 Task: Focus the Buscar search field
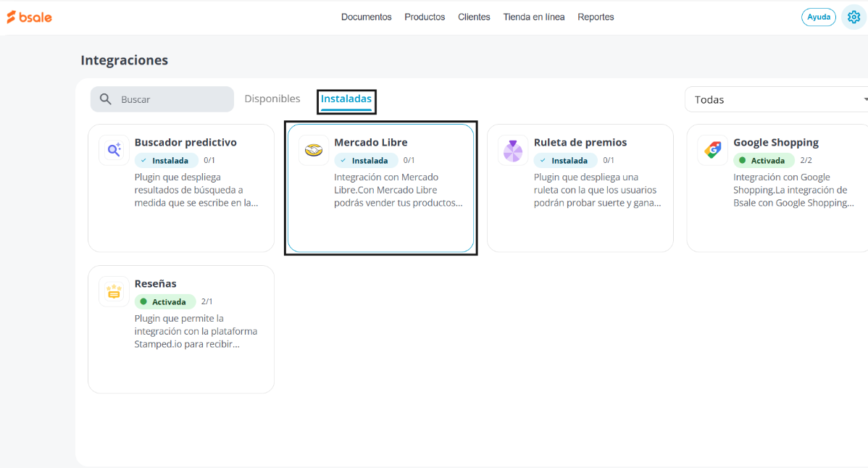tap(162, 99)
